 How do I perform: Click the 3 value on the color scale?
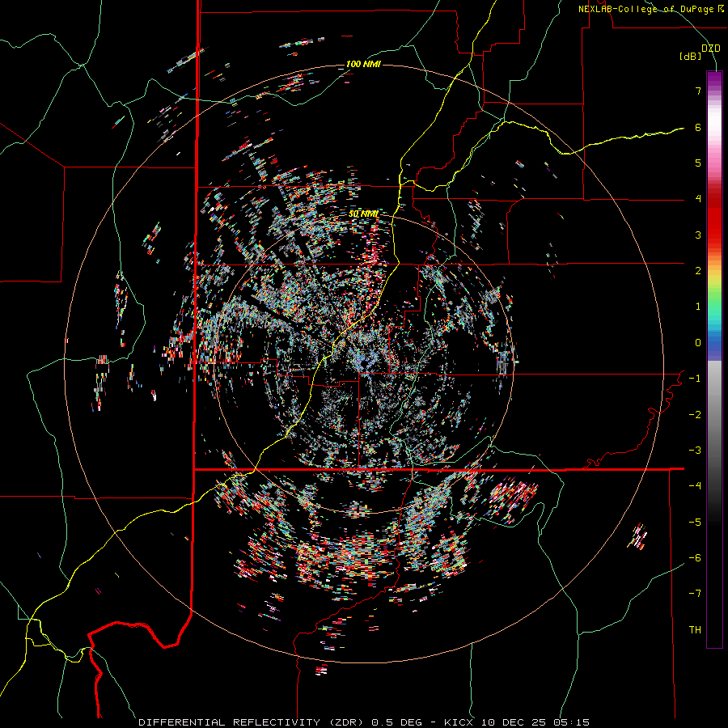tap(698, 235)
